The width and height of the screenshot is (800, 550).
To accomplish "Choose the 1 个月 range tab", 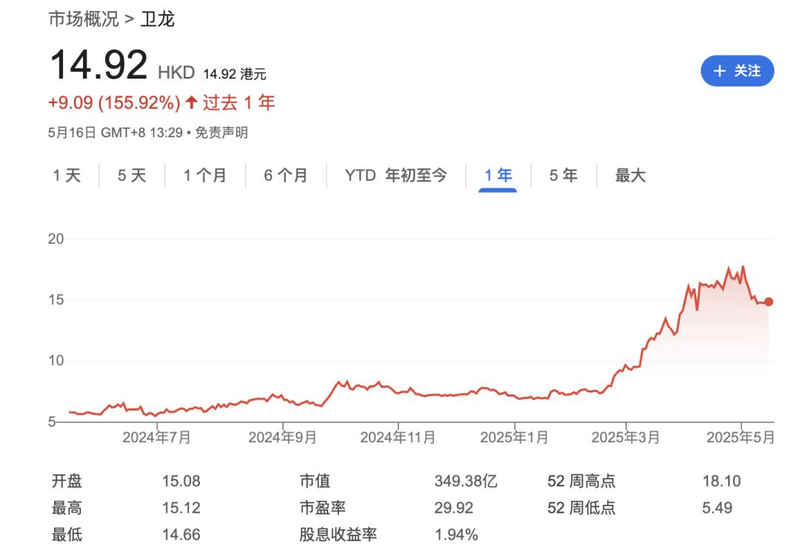I will click(204, 176).
